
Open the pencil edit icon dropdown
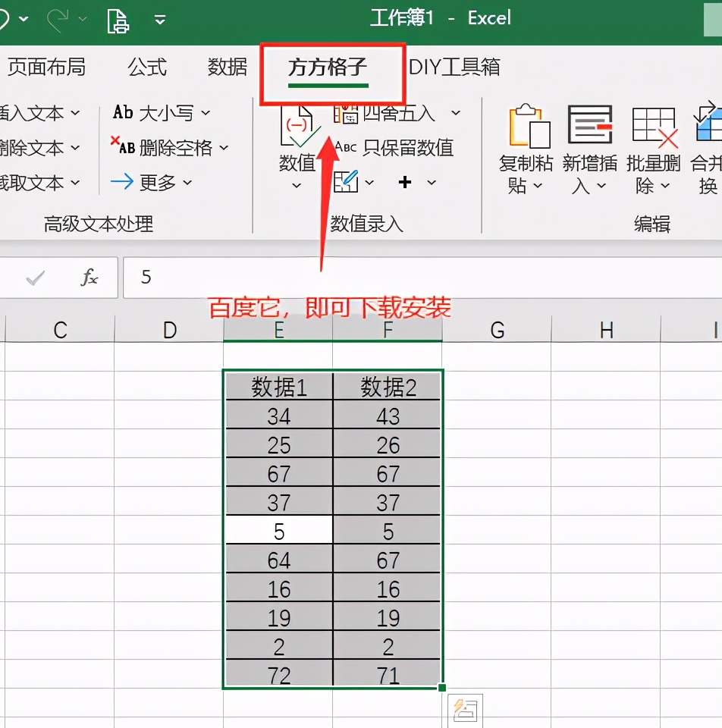click(x=369, y=183)
